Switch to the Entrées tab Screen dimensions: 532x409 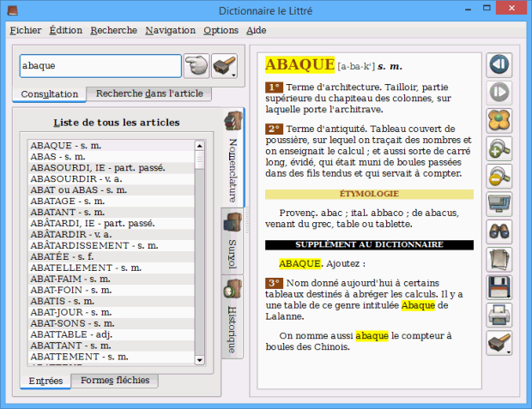click(x=45, y=381)
